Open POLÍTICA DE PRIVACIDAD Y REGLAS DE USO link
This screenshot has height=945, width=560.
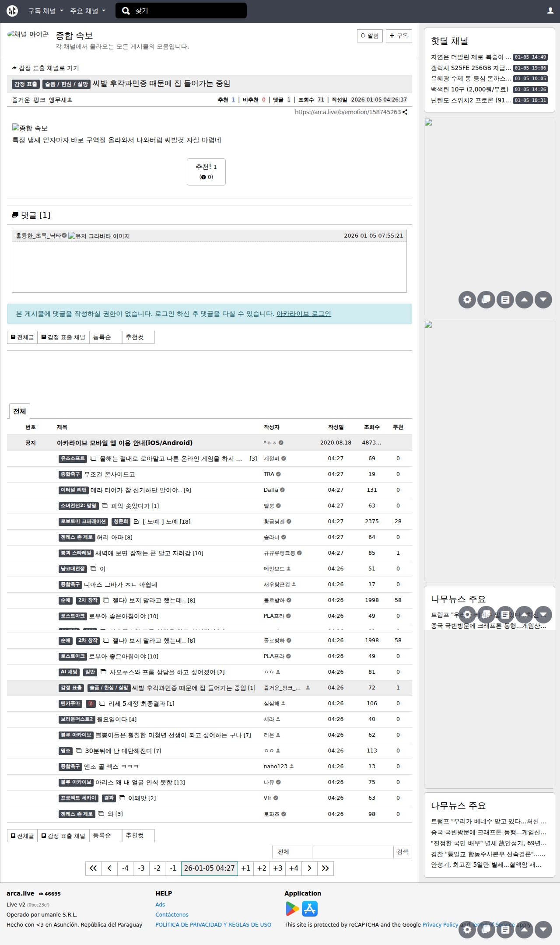213,925
